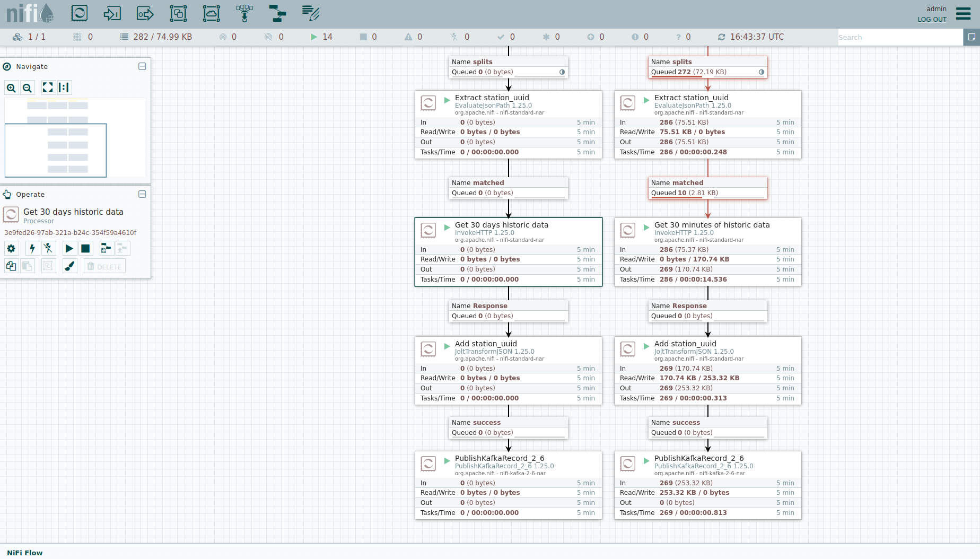Collapse the Navigate panel
Image resolution: width=980 pixels, height=559 pixels.
[x=142, y=66]
